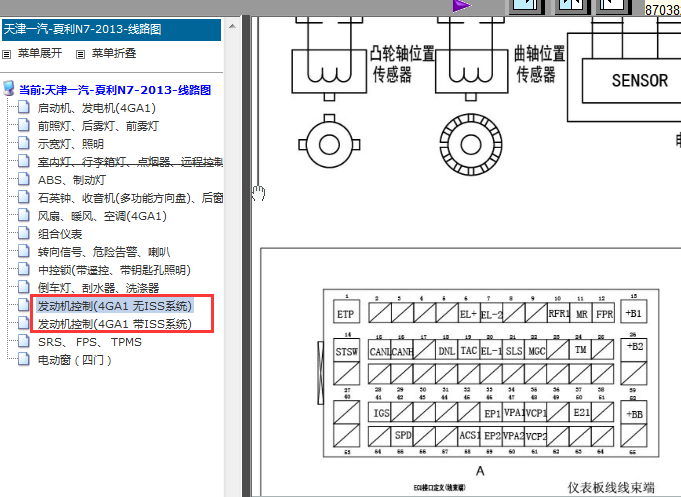681x497 pixels.
Task: Collapse menu via 菜单折叠 link
Action: [114, 53]
